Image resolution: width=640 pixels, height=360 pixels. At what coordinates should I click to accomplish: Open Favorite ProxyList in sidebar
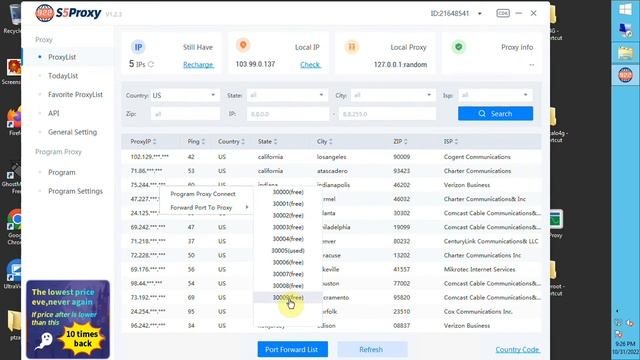tap(75, 95)
